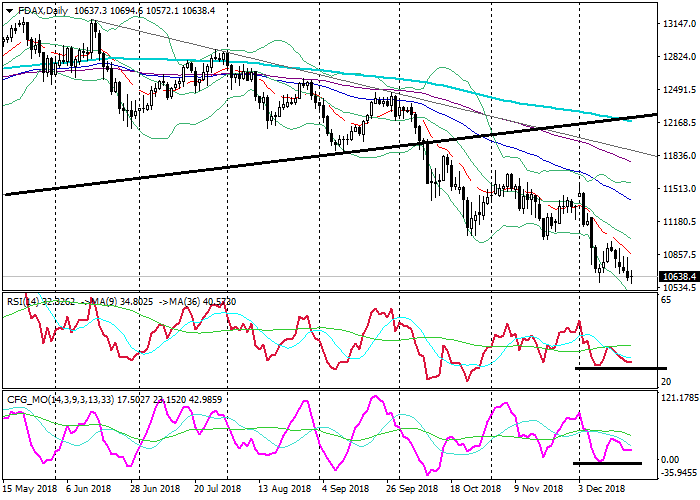Click the RSI(14) indicator label
The height and width of the screenshot is (500, 700).
25,298
